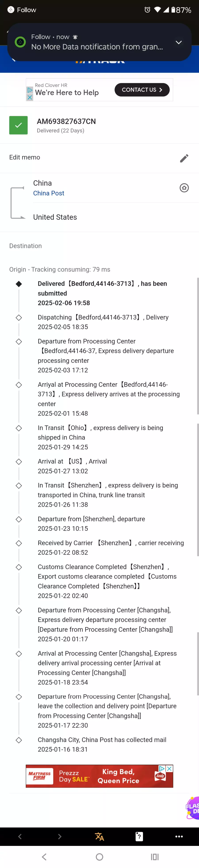The image size is (199, 868).
Task: Open the translate icon in the bottom bar
Action: coord(99,836)
